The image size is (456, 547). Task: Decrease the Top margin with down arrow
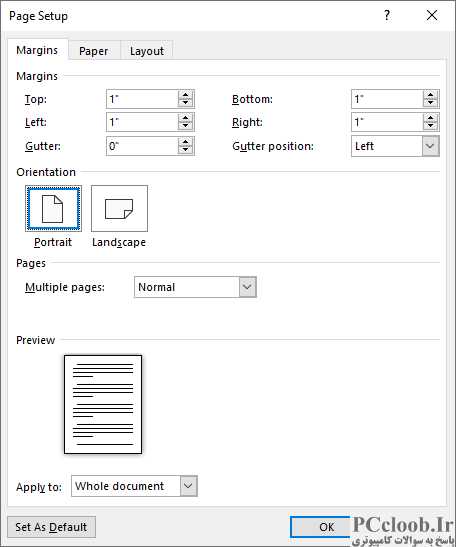[186, 103]
